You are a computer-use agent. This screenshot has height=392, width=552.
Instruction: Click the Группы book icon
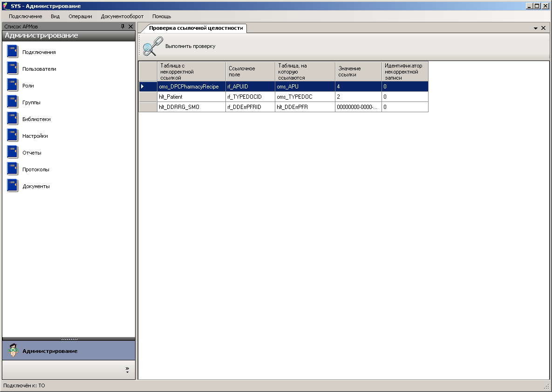(13, 102)
